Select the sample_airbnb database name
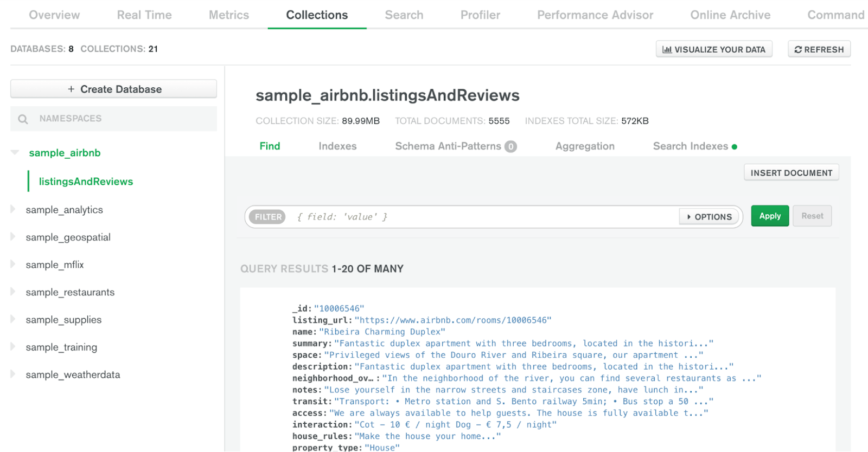 click(x=65, y=153)
